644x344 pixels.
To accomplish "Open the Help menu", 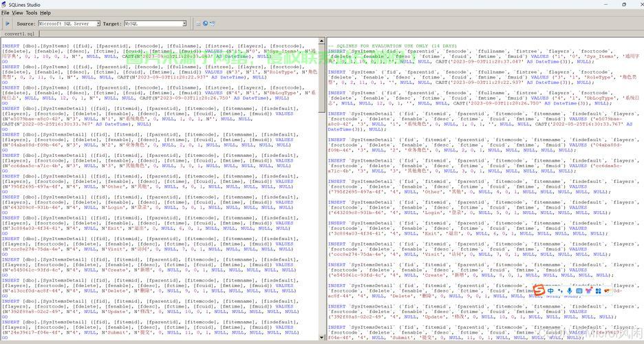I will 45,12.
